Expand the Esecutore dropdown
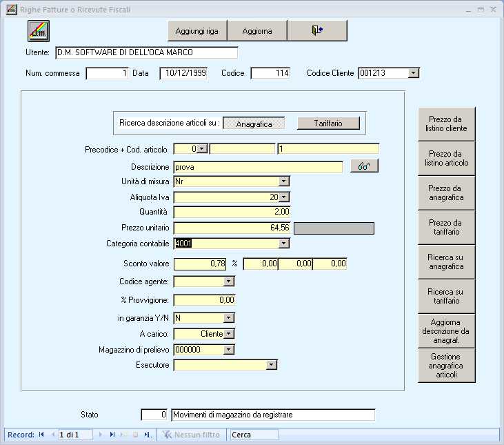Image resolution: width=504 pixels, height=445 pixels. click(x=271, y=365)
